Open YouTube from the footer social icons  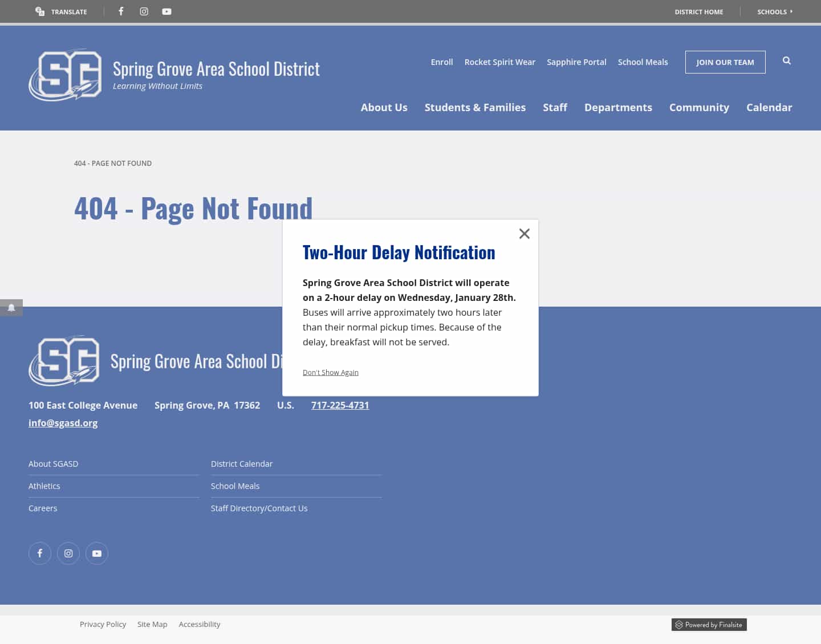[96, 553]
